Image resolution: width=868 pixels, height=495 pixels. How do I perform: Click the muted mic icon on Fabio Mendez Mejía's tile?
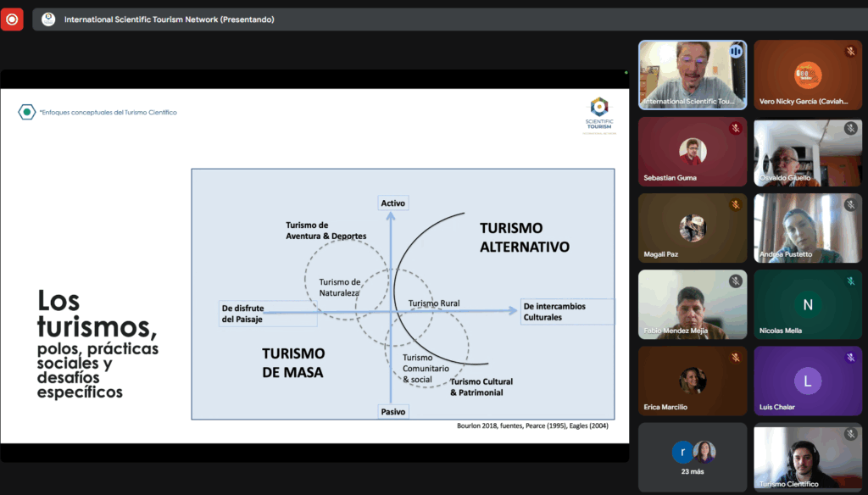click(x=736, y=281)
